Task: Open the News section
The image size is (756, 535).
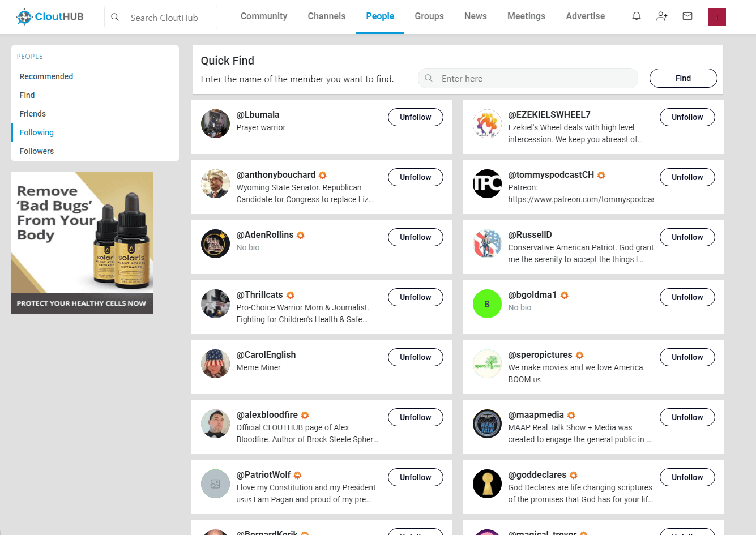Action: pos(475,16)
